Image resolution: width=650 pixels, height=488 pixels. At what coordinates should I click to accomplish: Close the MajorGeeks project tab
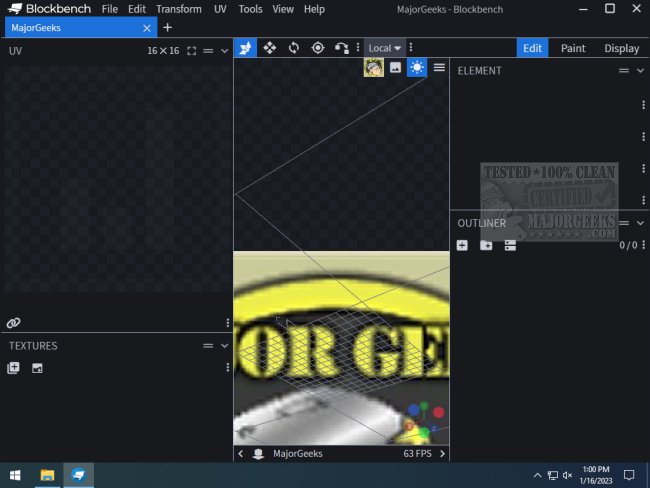[147, 28]
